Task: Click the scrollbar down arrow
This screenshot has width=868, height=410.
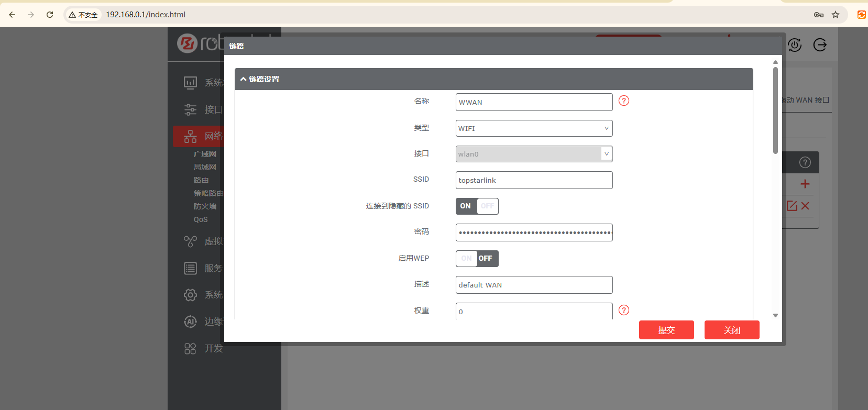Action: click(x=775, y=315)
